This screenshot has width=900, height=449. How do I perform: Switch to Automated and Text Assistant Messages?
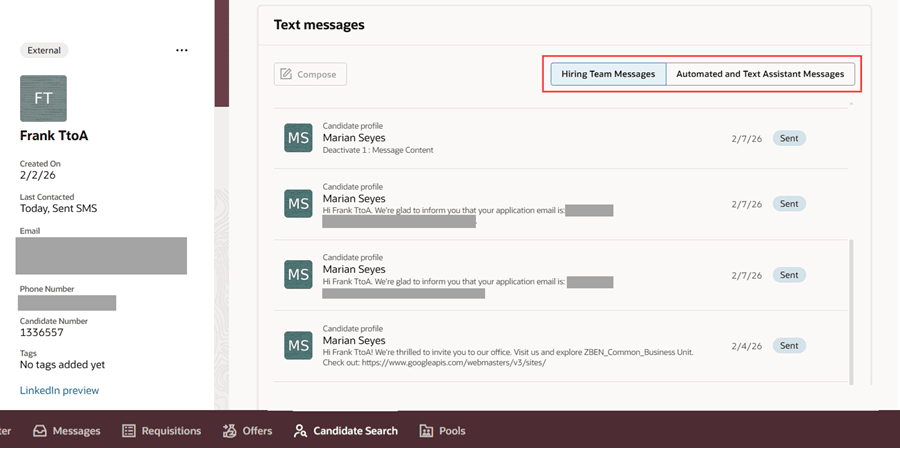click(760, 74)
